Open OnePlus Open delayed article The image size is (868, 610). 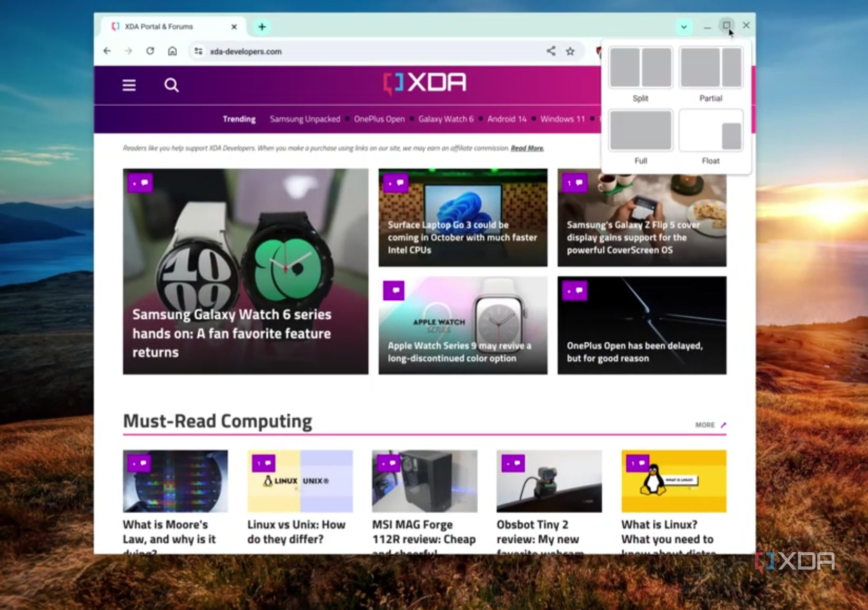[x=642, y=326]
